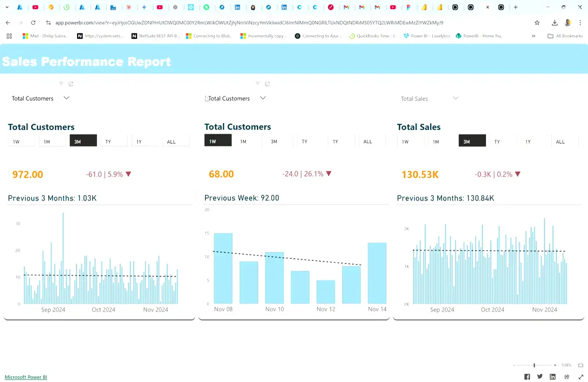This screenshot has height=382, width=588.
Task: Zoom out using the minus icon
Action: (x=514, y=365)
